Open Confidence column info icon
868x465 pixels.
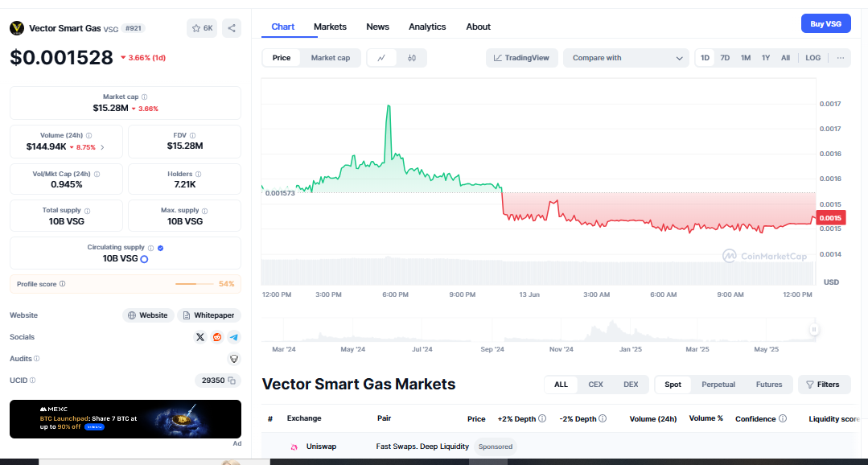pyautogui.click(x=783, y=419)
